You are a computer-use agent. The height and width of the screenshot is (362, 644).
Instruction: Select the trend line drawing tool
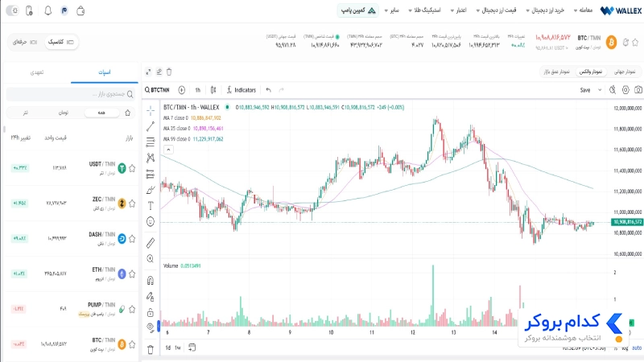pos(151,127)
